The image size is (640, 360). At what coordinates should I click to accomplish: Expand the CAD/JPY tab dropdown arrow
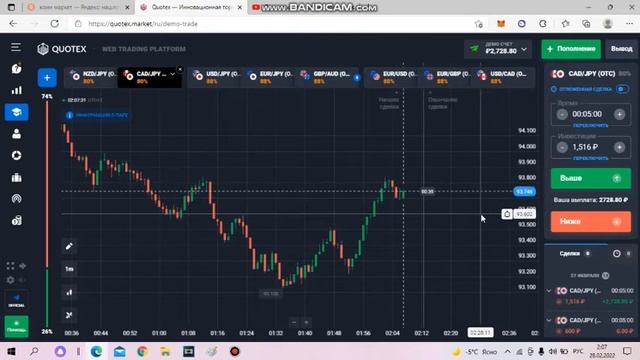(x=173, y=74)
